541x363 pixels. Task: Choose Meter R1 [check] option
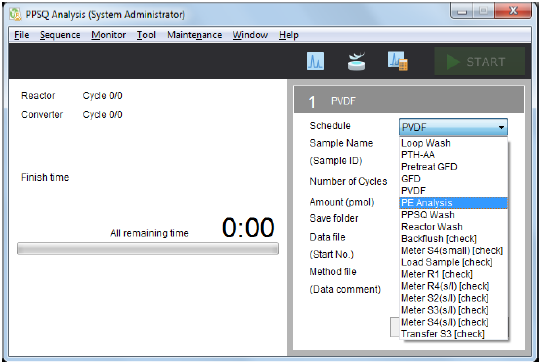tap(453, 274)
